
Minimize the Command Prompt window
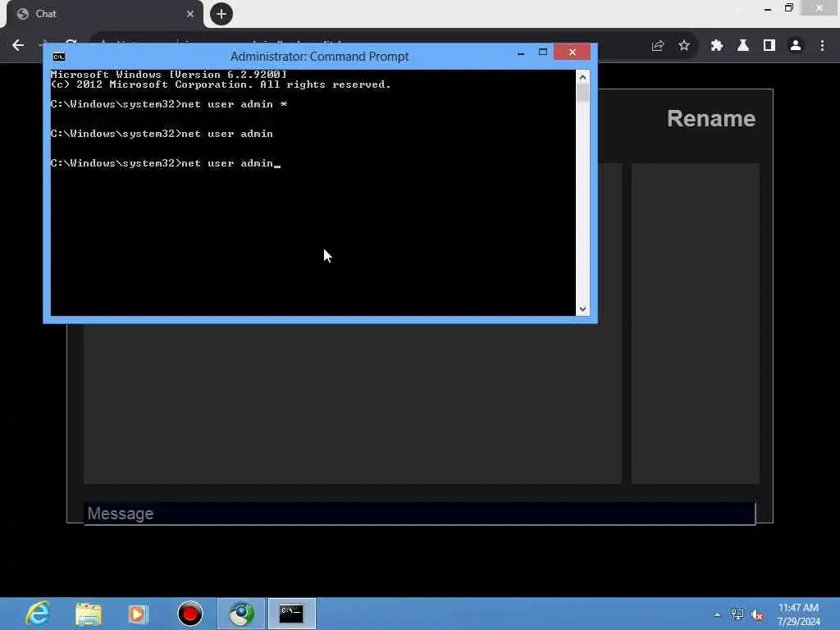click(x=521, y=52)
